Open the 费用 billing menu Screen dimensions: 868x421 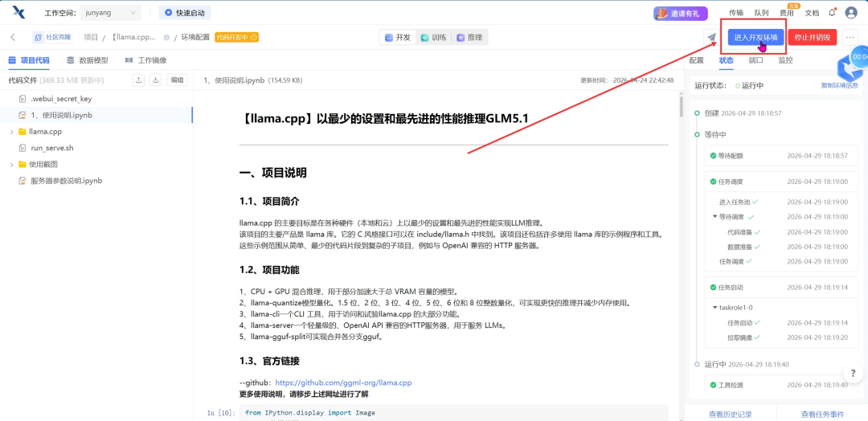click(787, 13)
